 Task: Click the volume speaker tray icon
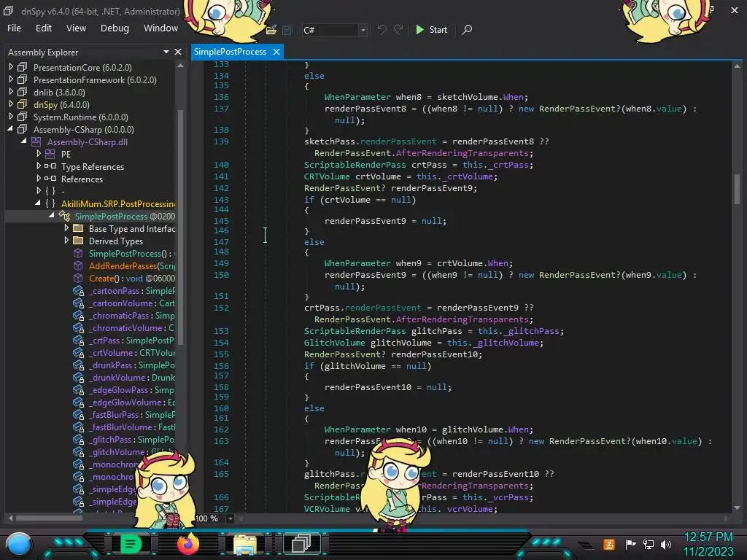pyautogui.click(x=667, y=544)
